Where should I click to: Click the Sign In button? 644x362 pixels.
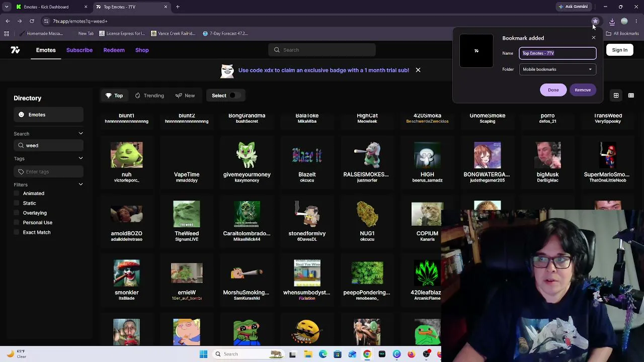(x=620, y=50)
